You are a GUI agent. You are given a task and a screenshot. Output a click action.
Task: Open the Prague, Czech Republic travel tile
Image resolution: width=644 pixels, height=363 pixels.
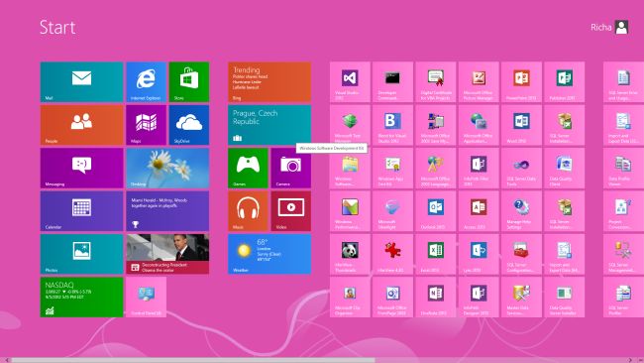pyautogui.click(x=269, y=125)
